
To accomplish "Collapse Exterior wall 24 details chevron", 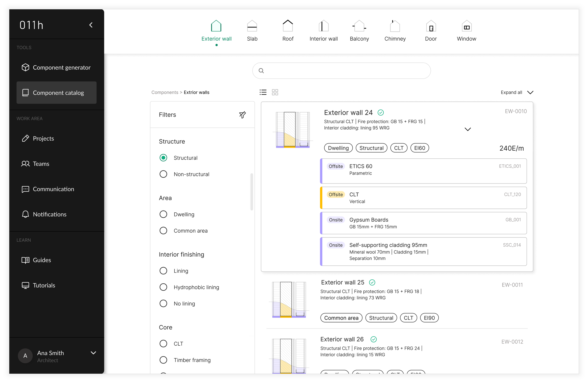I will click(x=467, y=129).
